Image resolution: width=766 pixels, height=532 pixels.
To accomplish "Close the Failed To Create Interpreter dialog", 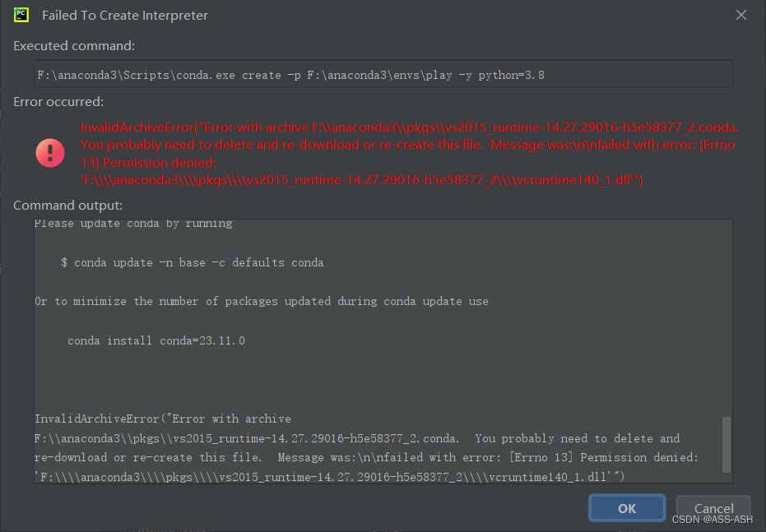I will [x=740, y=14].
